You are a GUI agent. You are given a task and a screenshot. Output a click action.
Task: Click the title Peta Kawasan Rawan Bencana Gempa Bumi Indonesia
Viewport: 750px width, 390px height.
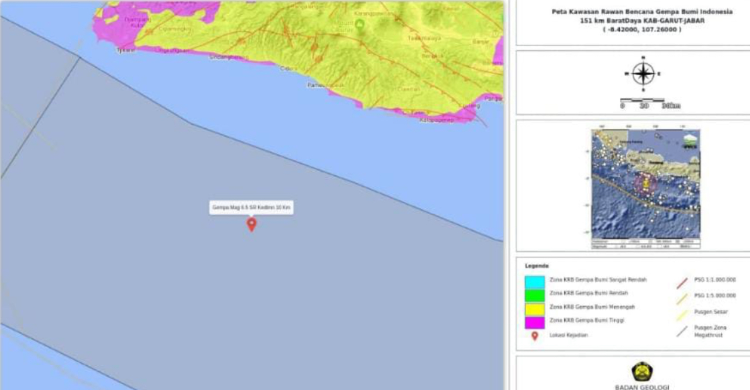click(x=642, y=11)
